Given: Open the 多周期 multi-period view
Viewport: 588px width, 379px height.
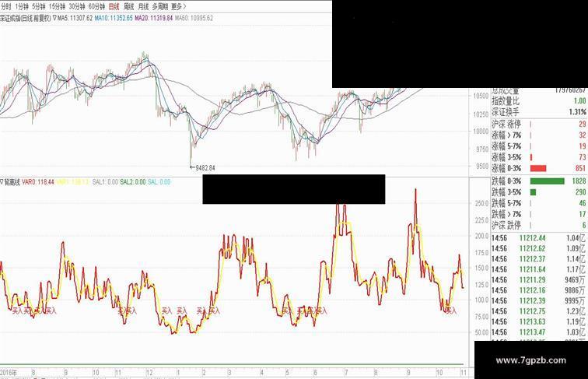Looking at the screenshot, I should (x=160, y=7).
